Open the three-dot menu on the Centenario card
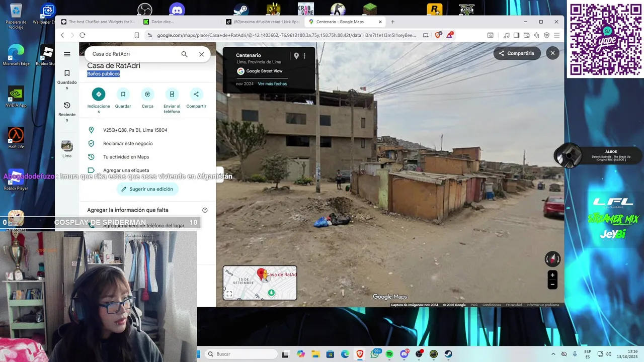644x362 pixels. coord(304,56)
